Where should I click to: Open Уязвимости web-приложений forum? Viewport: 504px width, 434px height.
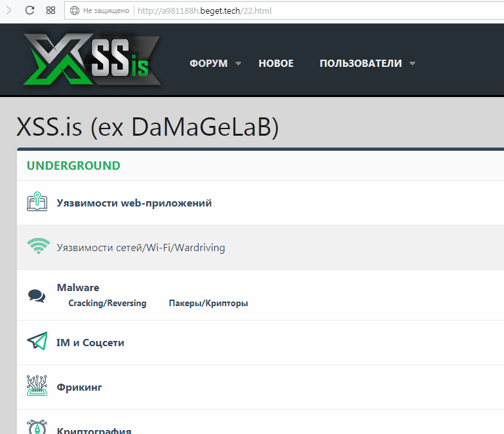click(x=134, y=203)
